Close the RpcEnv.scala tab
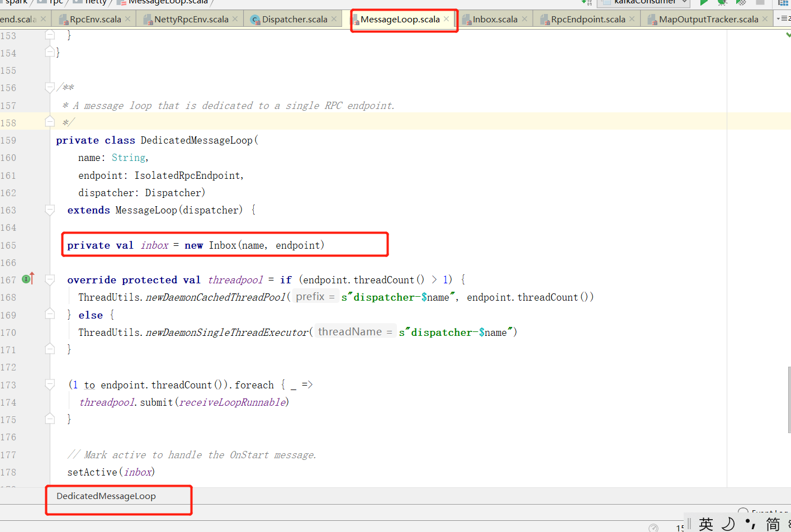791x532 pixels. [128, 19]
